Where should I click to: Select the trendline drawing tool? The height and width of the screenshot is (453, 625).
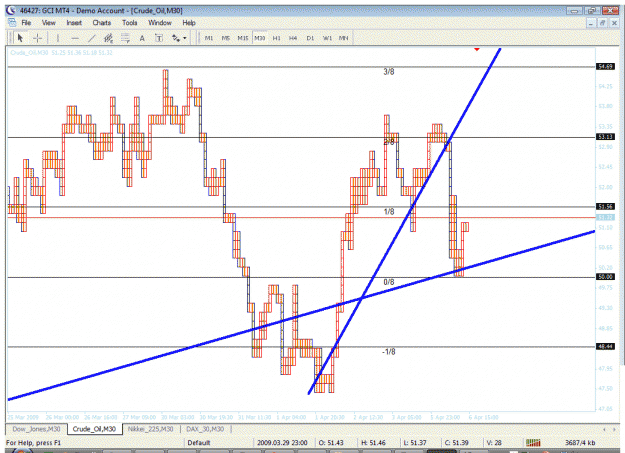click(92, 38)
